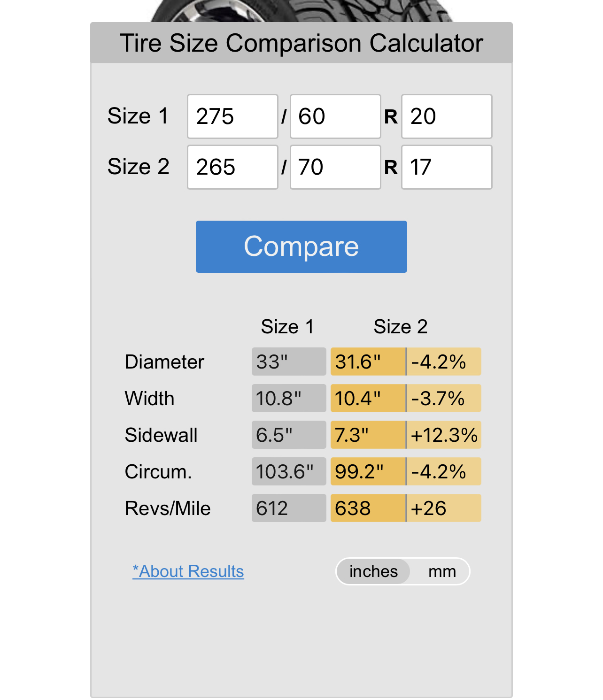Switch units to mm
603x700 pixels.
click(x=442, y=571)
